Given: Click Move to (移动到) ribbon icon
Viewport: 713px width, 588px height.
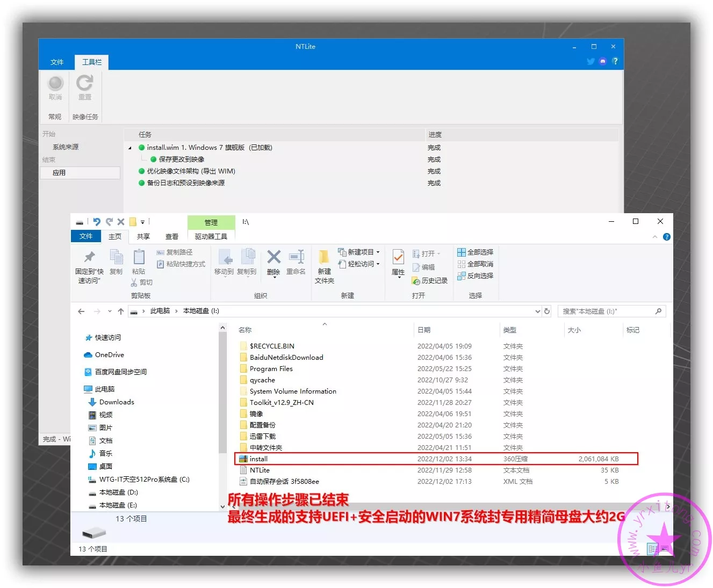Looking at the screenshot, I should click(x=224, y=257).
